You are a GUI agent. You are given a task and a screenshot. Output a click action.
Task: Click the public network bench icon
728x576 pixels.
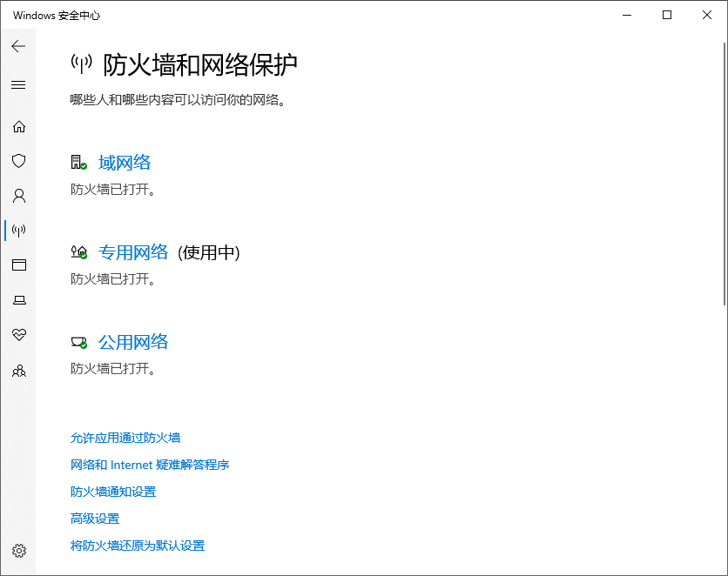tap(79, 342)
